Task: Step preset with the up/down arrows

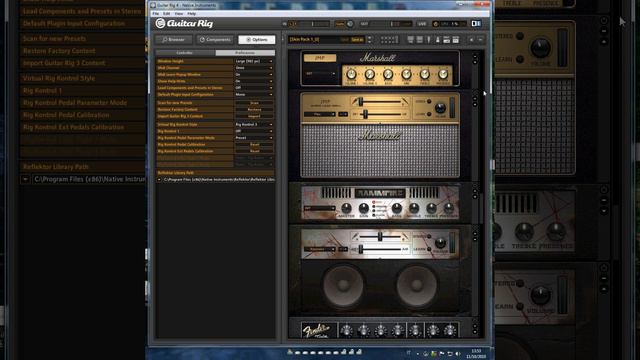Action: (x=370, y=40)
